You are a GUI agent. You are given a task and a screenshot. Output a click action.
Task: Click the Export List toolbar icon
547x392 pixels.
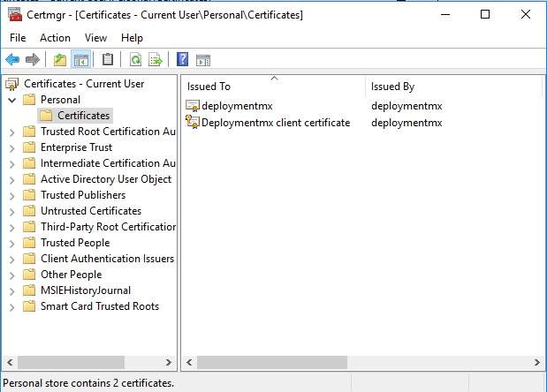point(156,60)
